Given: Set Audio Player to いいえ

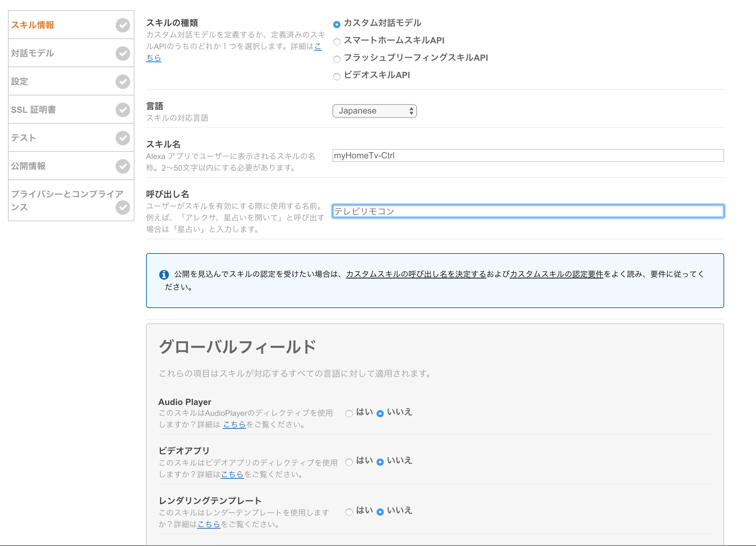Looking at the screenshot, I should [x=380, y=414].
